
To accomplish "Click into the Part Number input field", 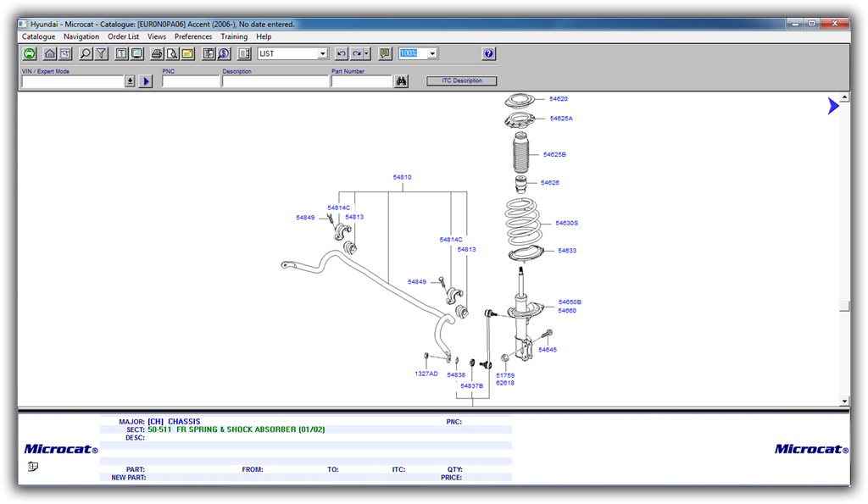I will point(362,81).
